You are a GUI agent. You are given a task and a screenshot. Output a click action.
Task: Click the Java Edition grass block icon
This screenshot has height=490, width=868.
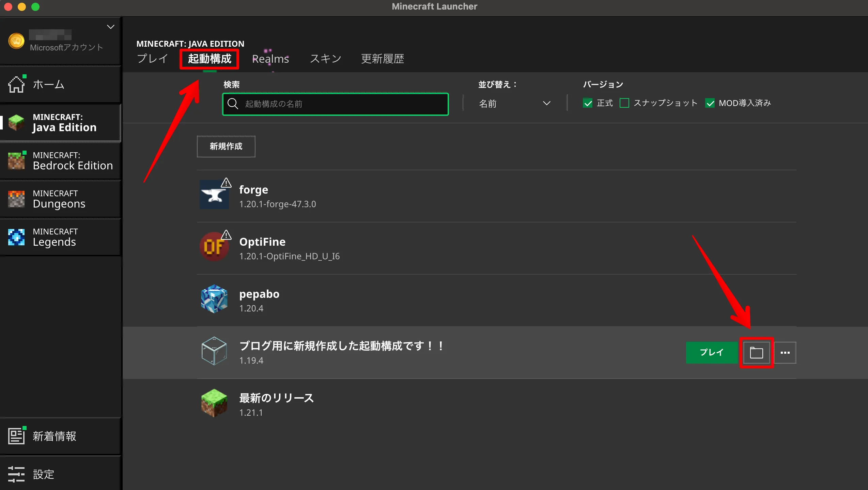pos(16,122)
